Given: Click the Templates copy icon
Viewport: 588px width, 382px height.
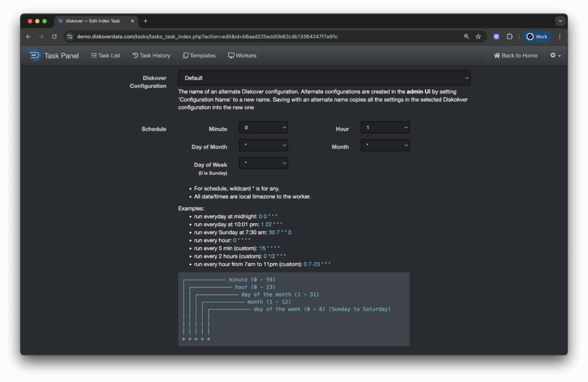Looking at the screenshot, I should [x=185, y=56].
